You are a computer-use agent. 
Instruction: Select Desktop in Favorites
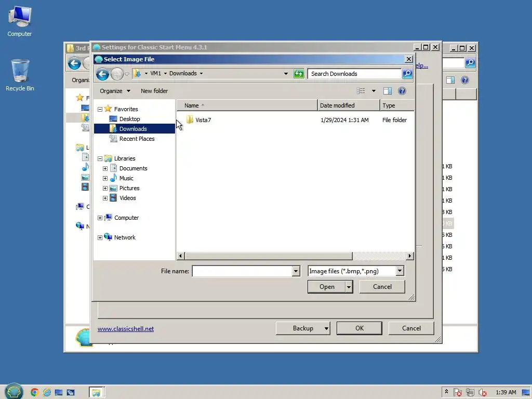(129, 119)
